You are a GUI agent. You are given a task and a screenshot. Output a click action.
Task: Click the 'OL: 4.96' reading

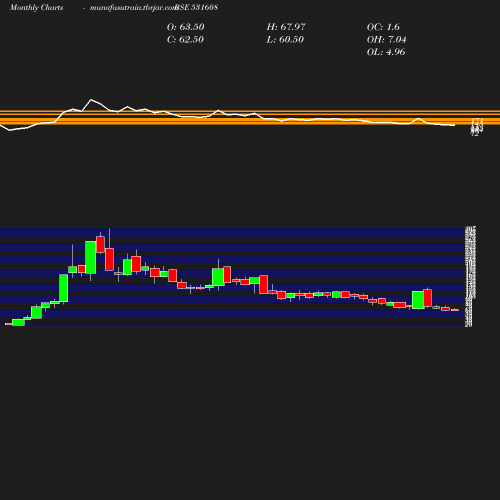pyautogui.click(x=386, y=52)
